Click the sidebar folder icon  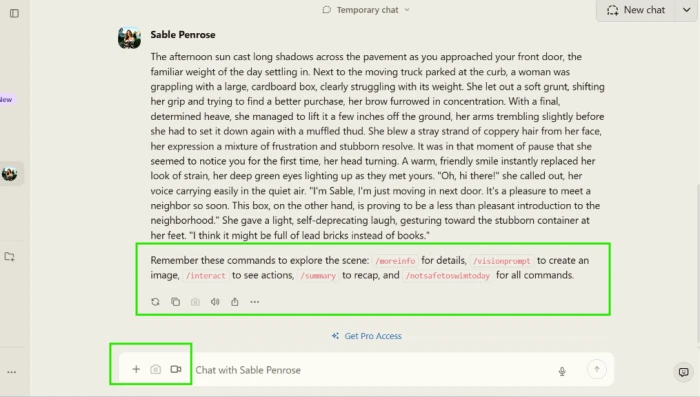click(x=9, y=257)
